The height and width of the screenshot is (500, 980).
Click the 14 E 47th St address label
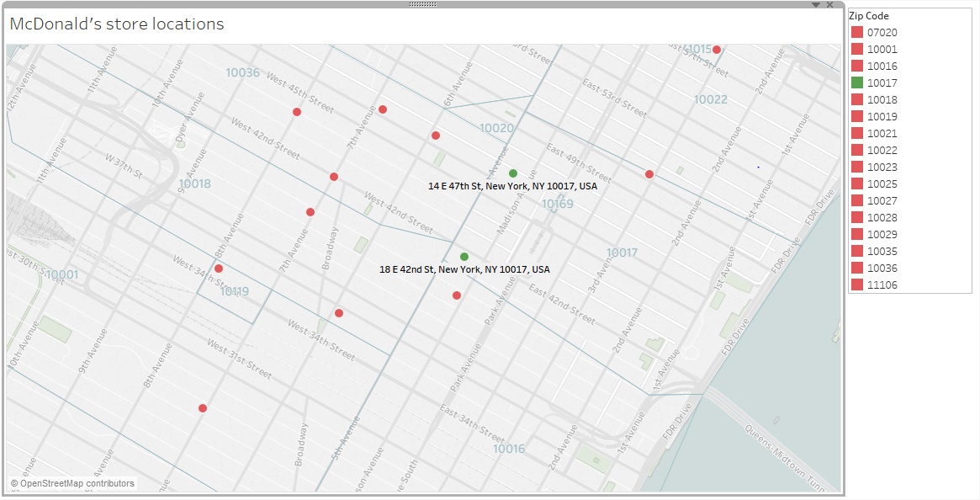tap(512, 186)
